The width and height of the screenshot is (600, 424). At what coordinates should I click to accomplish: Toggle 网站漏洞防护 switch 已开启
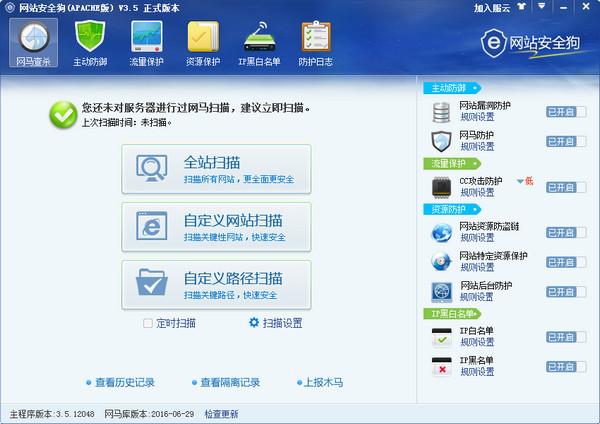tap(566, 112)
